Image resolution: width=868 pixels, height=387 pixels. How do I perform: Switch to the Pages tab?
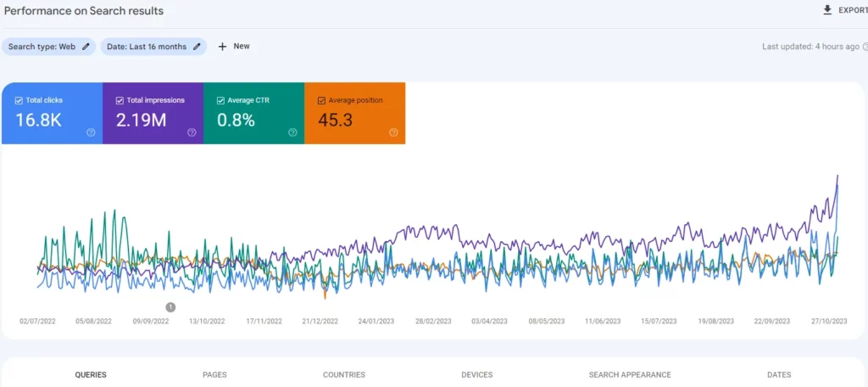tap(214, 374)
